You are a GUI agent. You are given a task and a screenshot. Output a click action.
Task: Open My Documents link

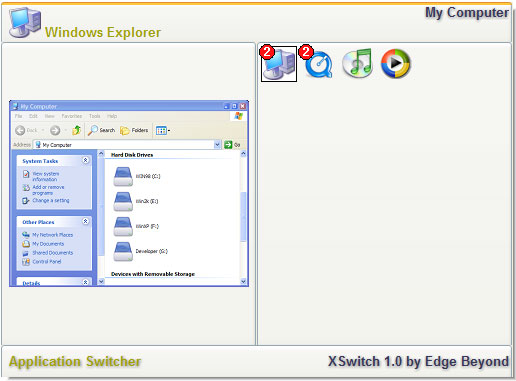coord(43,244)
